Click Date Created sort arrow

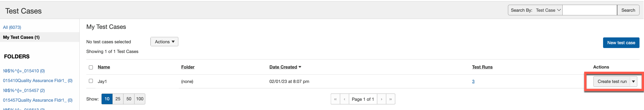point(300,67)
